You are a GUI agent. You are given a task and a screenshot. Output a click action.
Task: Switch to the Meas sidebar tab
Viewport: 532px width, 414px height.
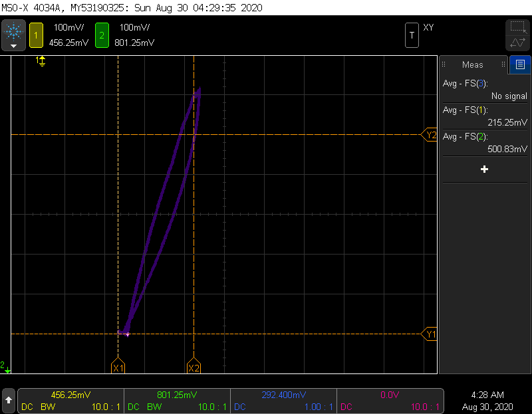click(472, 64)
